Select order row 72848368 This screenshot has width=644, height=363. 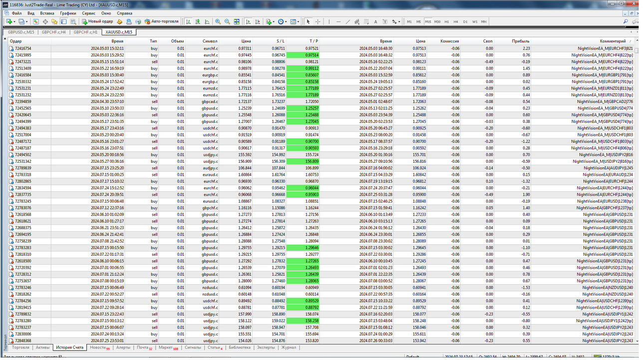point(321,341)
